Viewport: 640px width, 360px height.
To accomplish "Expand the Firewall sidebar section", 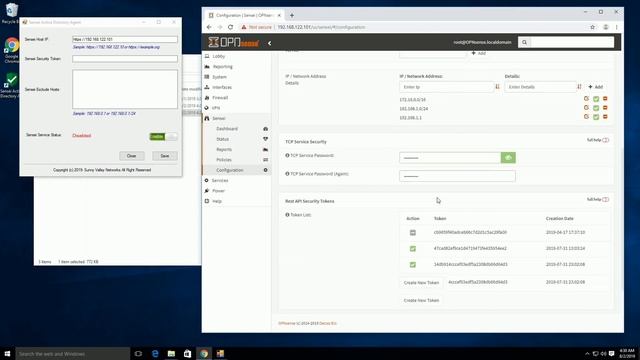I will pos(220,98).
